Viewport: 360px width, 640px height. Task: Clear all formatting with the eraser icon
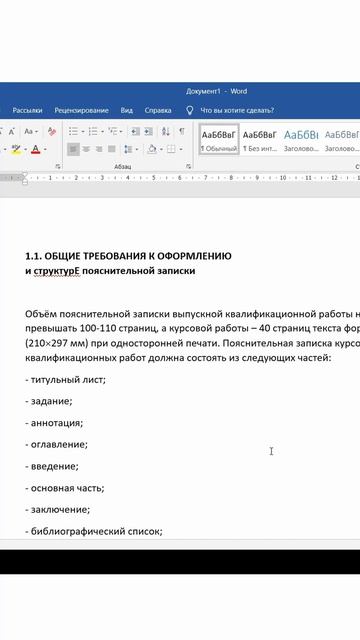pos(52,131)
